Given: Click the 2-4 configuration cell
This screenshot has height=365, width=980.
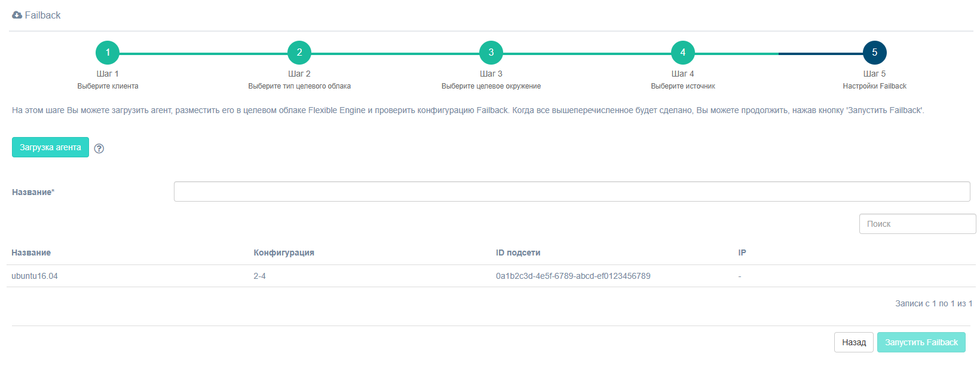Looking at the screenshot, I should pos(259,276).
